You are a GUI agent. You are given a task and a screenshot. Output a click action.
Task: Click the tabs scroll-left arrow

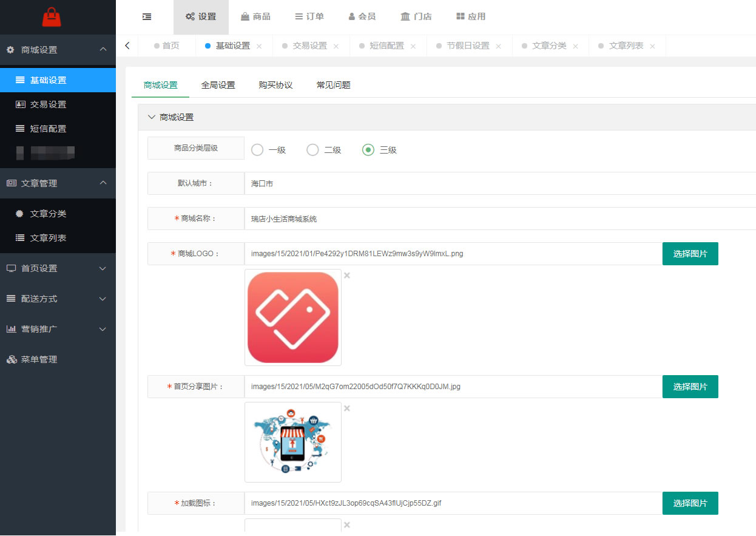[127, 46]
